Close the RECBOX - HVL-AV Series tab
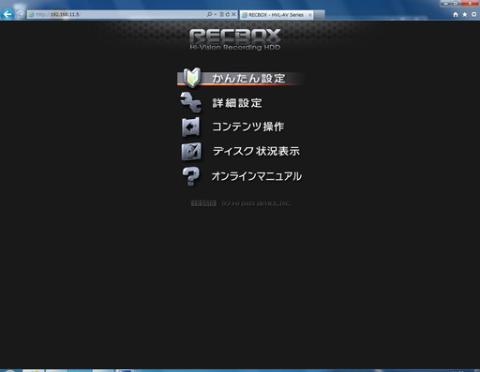Image resolution: width=480 pixels, height=372 pixels. coord(310,15)
